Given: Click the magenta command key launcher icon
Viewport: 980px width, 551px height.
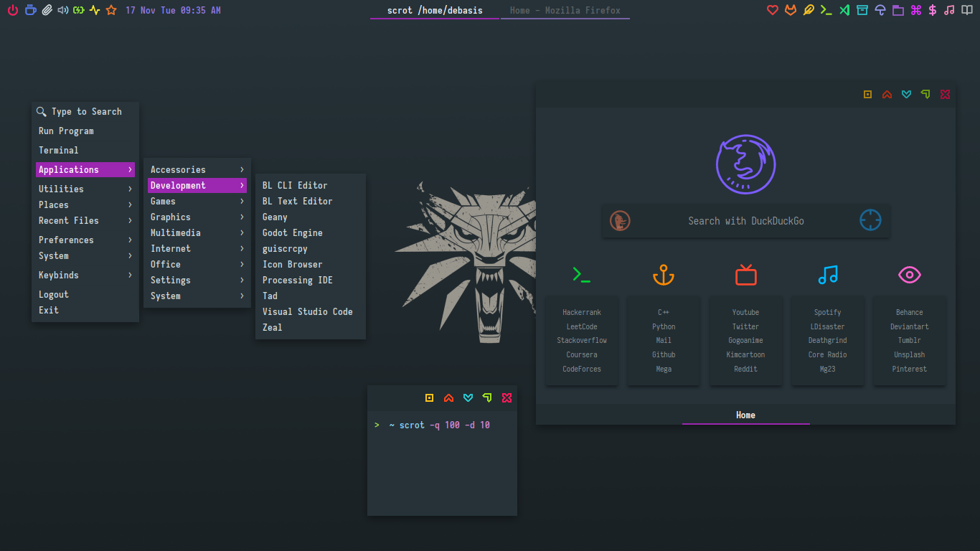Looking at the screenshot, I should [x=915, y=10].
